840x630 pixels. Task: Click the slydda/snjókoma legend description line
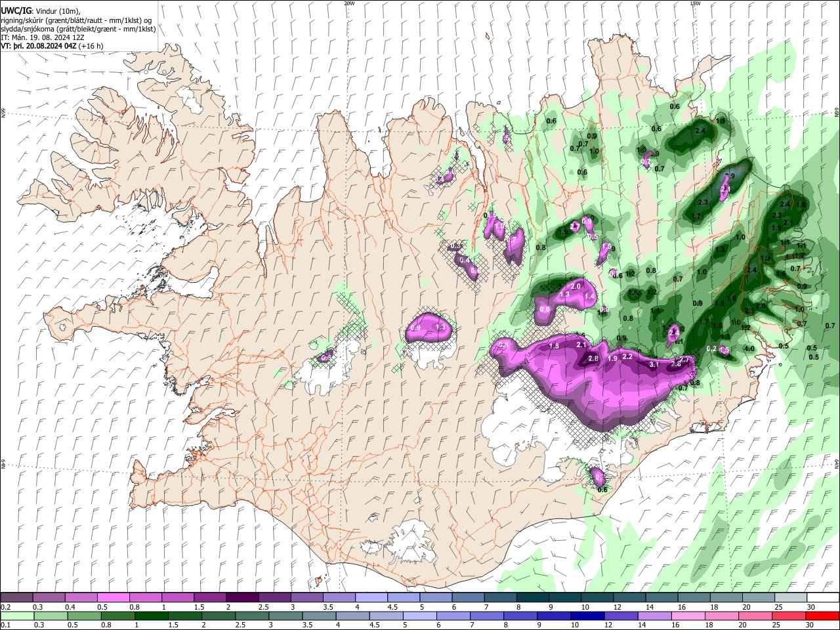point(79,29)
